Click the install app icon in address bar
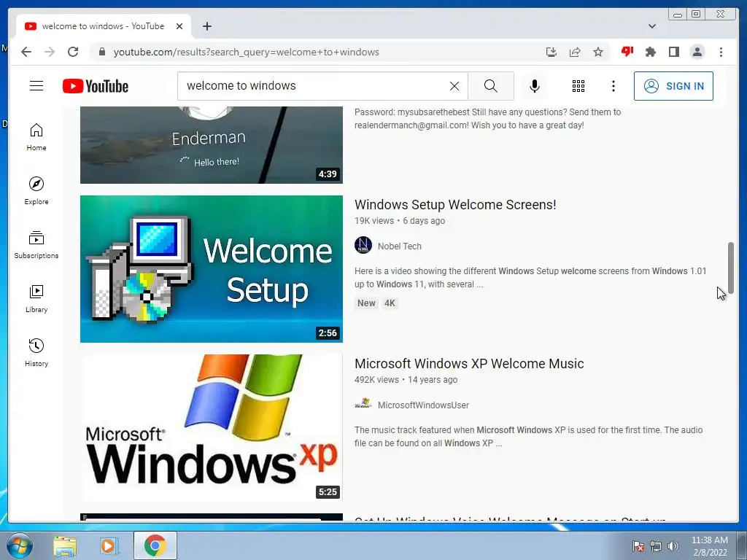 tap(551, 52)
